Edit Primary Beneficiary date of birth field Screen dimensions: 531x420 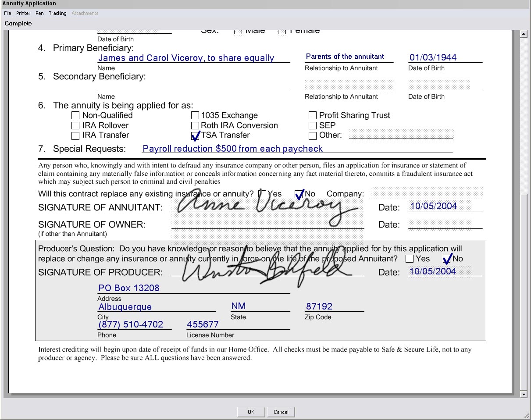pos(445,57)
